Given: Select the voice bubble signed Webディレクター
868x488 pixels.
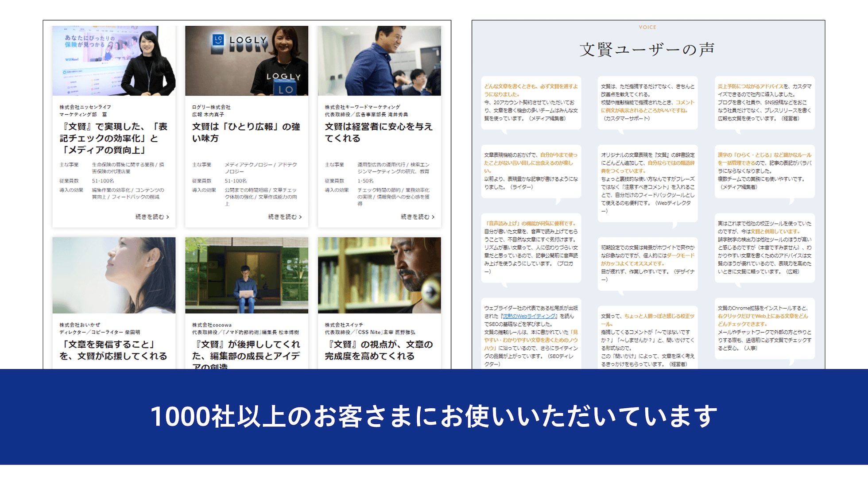Looking at the screenshot, I should [647, 183].
